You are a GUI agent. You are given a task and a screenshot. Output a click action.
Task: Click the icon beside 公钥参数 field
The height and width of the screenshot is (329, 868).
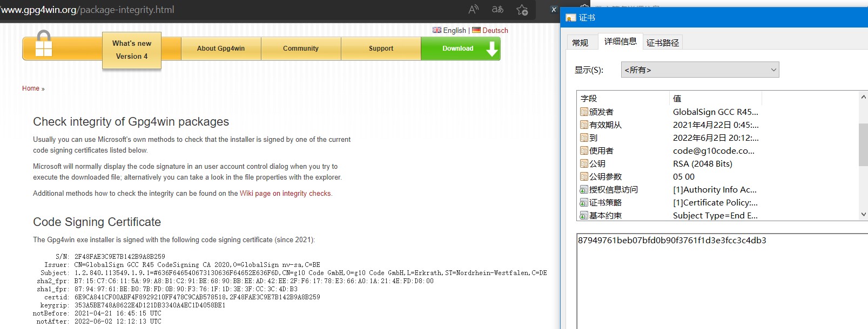click(584, 176)
